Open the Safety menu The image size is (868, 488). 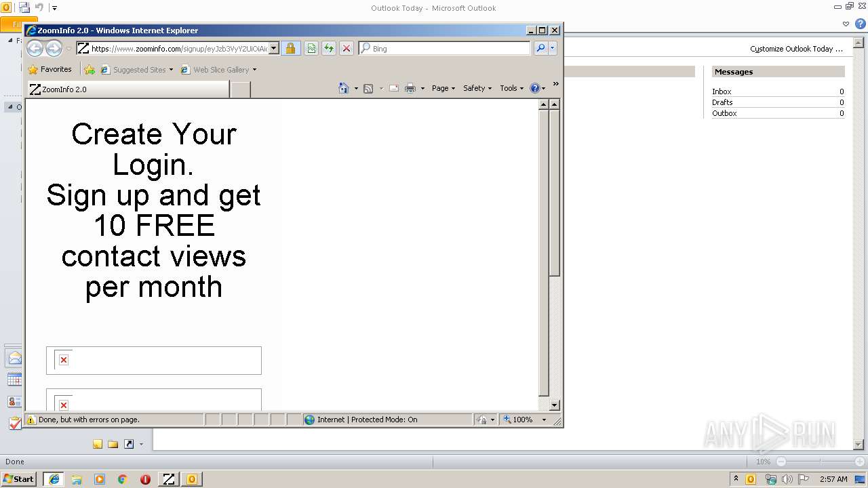[x=477, y=88]
